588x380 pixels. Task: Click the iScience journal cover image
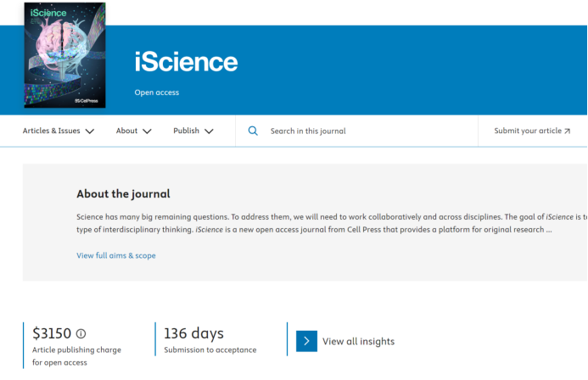(x=65, y=55)
